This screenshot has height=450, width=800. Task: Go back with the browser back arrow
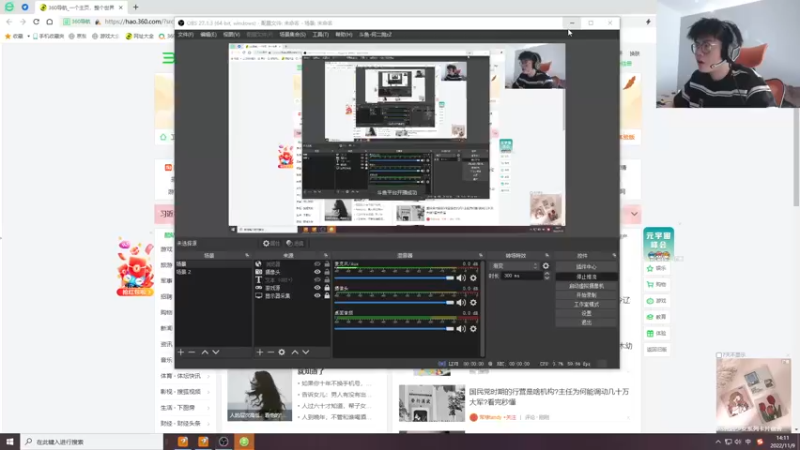point(9,22)
